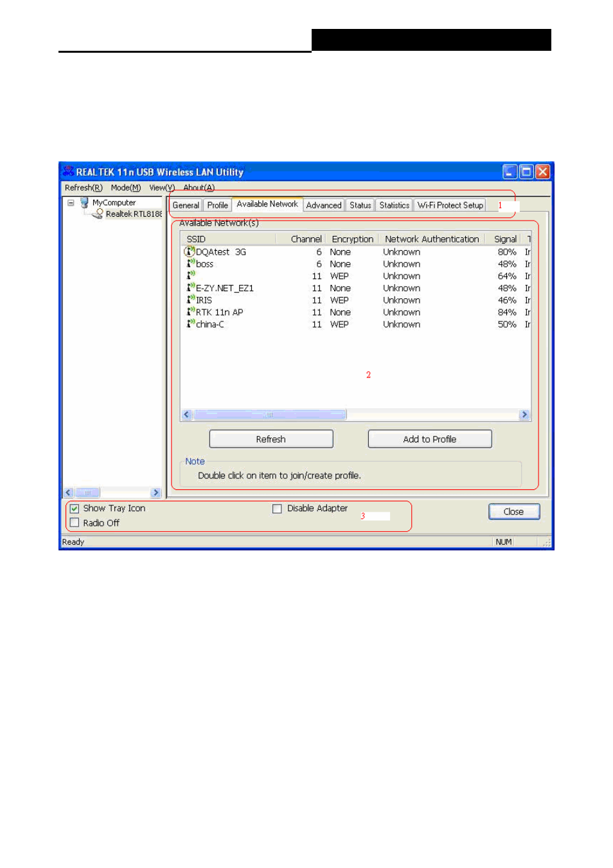Screen dimensions: 613x868
Task: Sort list by SSID column header
Action: tap(228, 239)
